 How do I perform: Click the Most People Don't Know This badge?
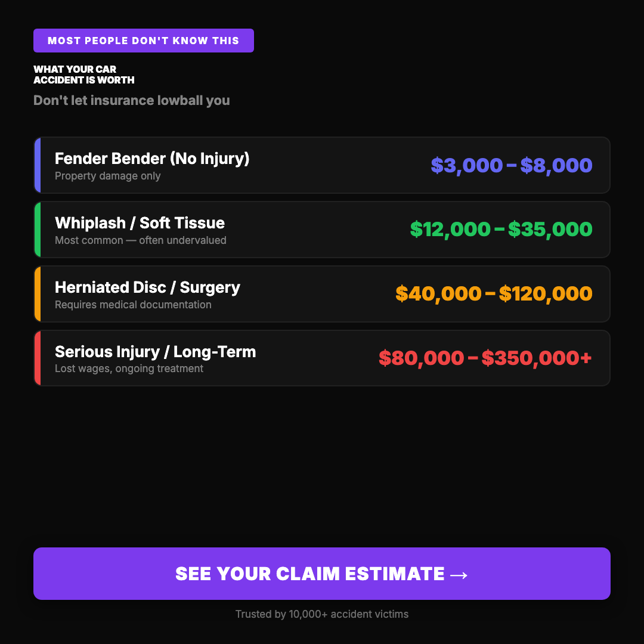pos(144,41)
